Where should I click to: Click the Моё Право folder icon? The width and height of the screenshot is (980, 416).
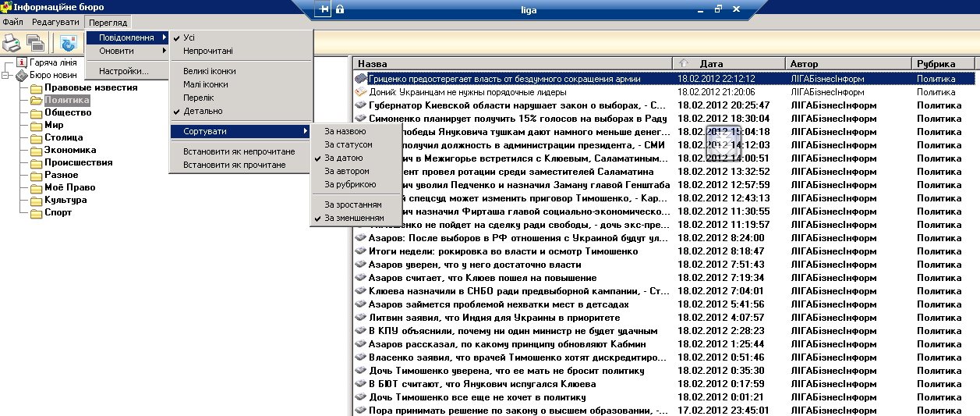coord(36,187)
